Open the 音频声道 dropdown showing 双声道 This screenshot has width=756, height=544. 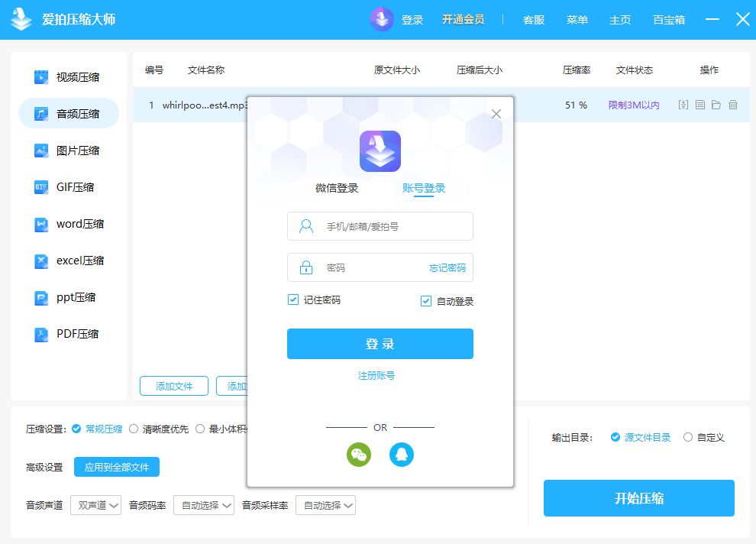[x=95, y=505]
